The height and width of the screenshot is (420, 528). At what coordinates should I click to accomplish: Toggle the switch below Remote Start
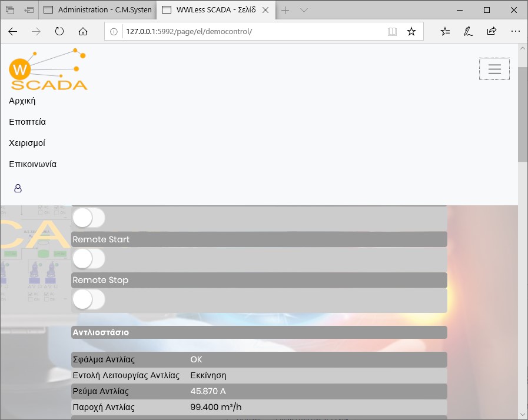click(88, 258)
